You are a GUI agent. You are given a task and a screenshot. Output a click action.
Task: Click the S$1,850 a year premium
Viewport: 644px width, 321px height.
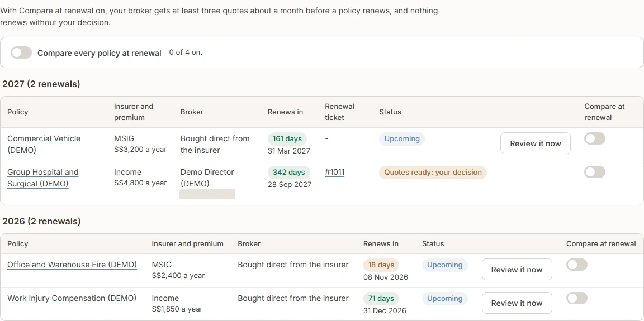tap(177, 309)
